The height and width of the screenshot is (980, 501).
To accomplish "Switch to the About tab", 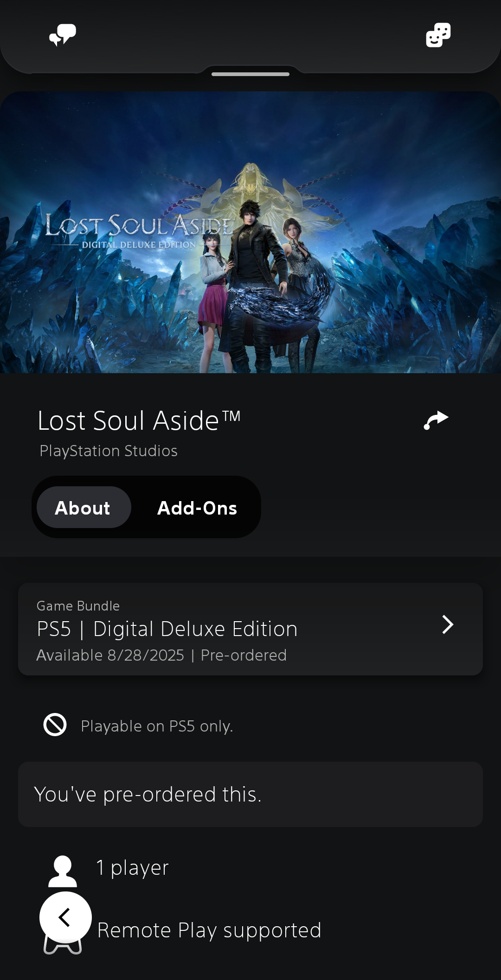I will 83,507.
